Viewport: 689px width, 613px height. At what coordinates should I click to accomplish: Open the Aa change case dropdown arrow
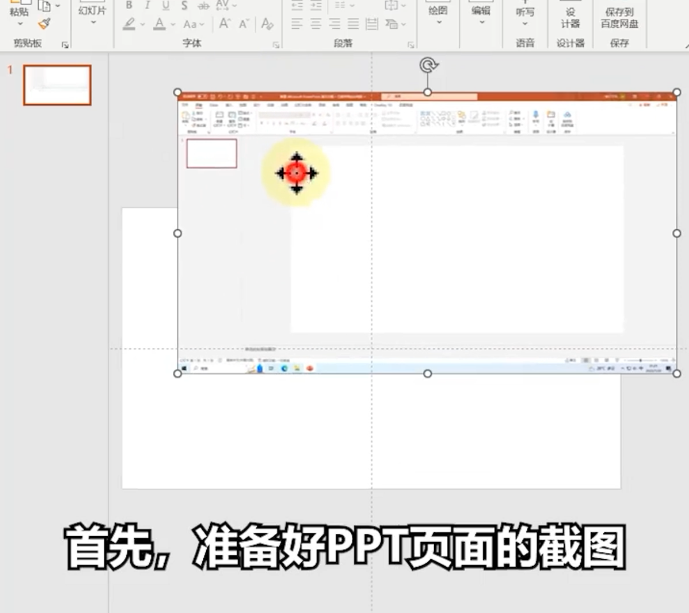[202, 25]
